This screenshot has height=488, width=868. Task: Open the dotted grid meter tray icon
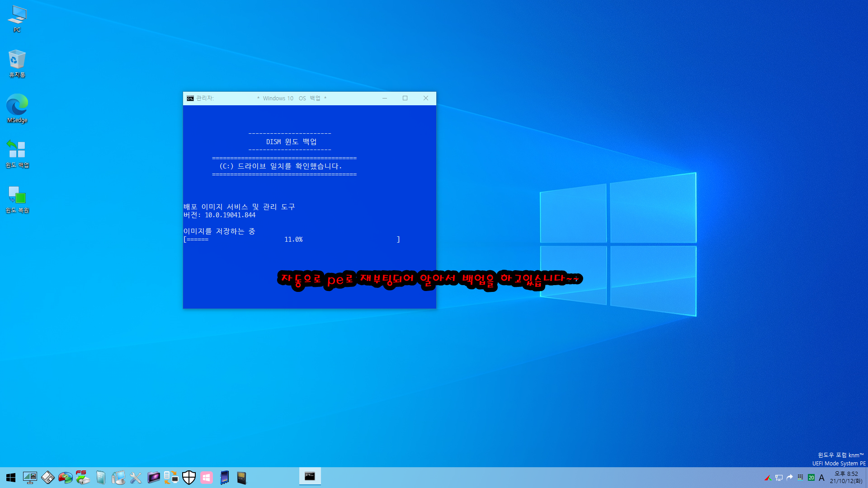tap(800, 478)
